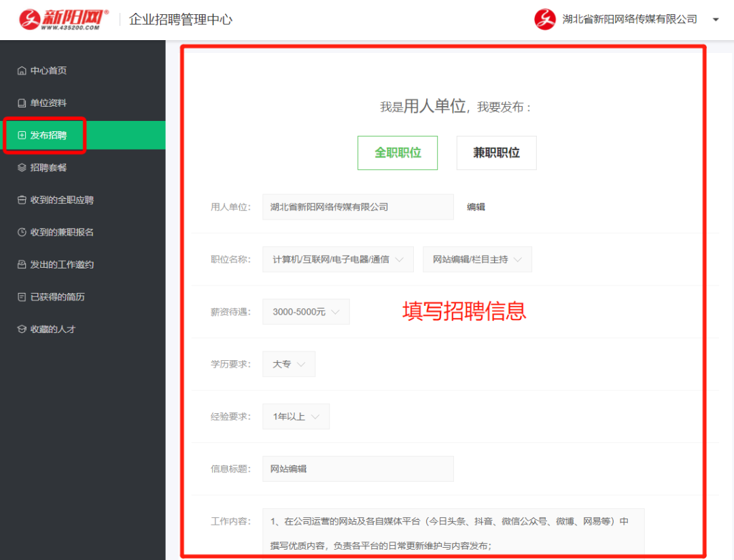734x560 pixels.
Task: Expand the 大专 education dropdown
Action: coord(289,364)
